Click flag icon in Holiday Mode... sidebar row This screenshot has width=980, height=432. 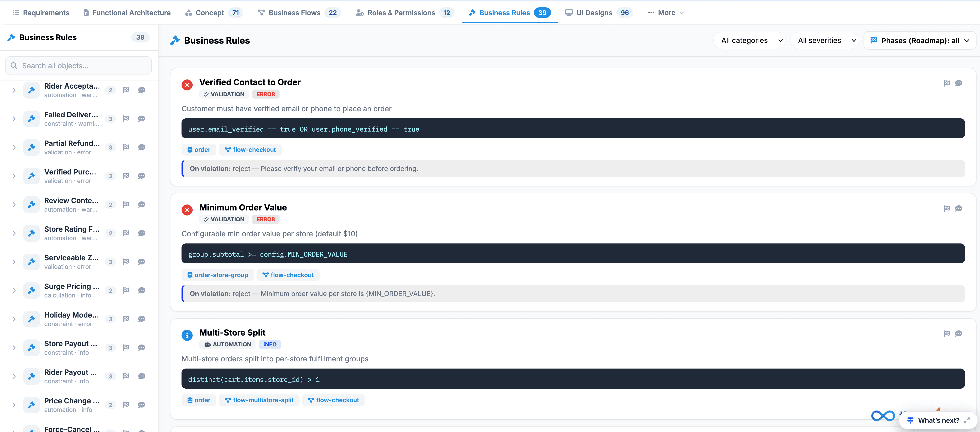pos(126,319)
